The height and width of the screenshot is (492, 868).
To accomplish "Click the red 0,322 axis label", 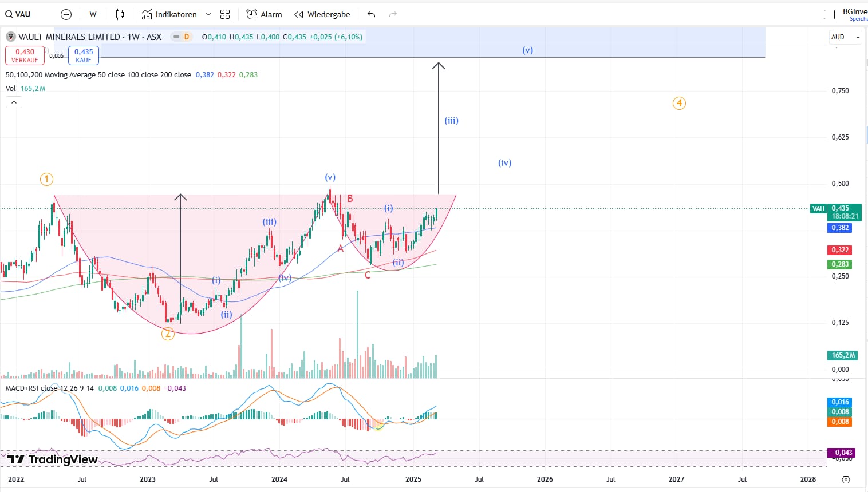I will coord(840,250).
